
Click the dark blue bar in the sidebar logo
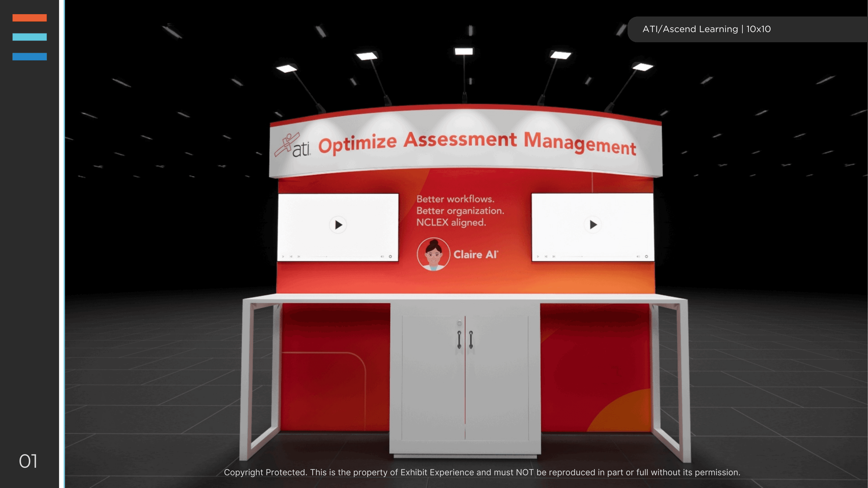pyautogui.click(x=30, y=57)
